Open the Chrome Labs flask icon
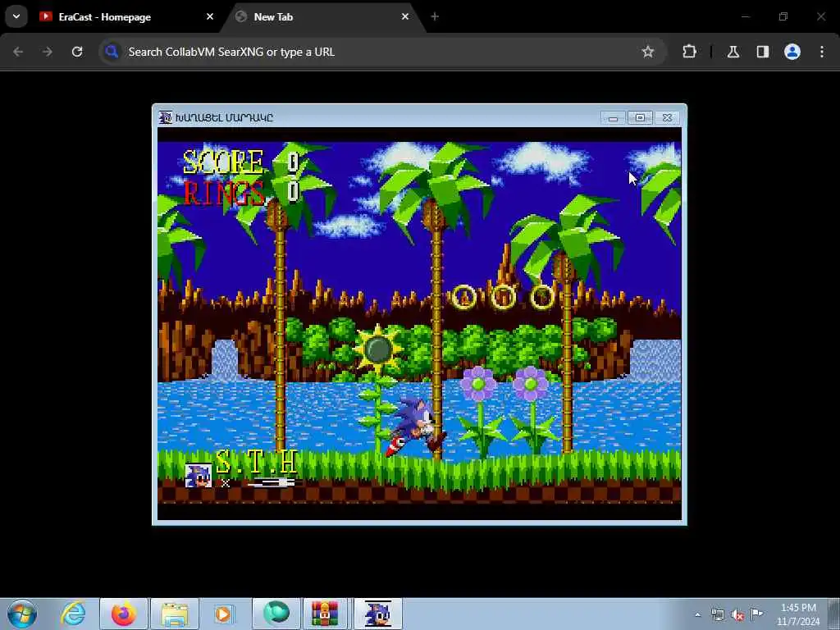 pyautogui.click(x=733, y=52)
